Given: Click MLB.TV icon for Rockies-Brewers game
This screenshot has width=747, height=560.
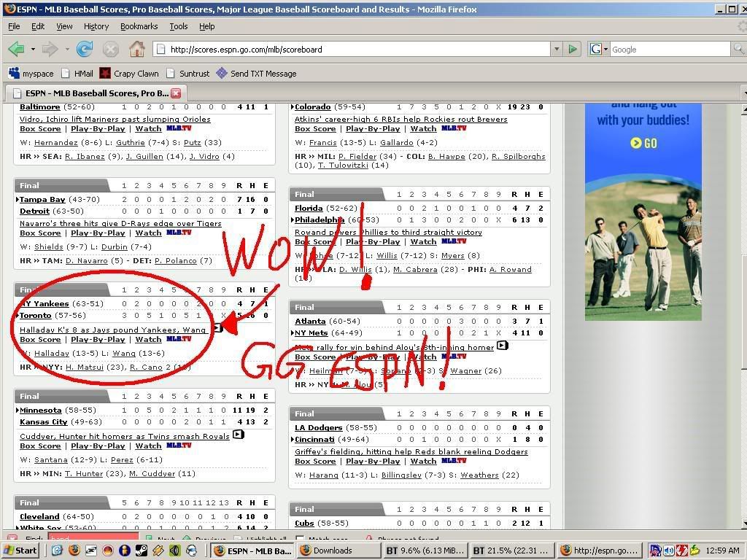Looking at the screenshot, I should pyautogui.click(x=454, y=128).
